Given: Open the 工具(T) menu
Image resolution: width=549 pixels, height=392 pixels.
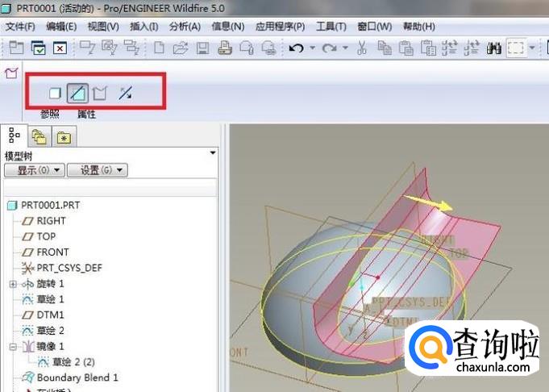Looking at the screenshot, I should (331, 27).
